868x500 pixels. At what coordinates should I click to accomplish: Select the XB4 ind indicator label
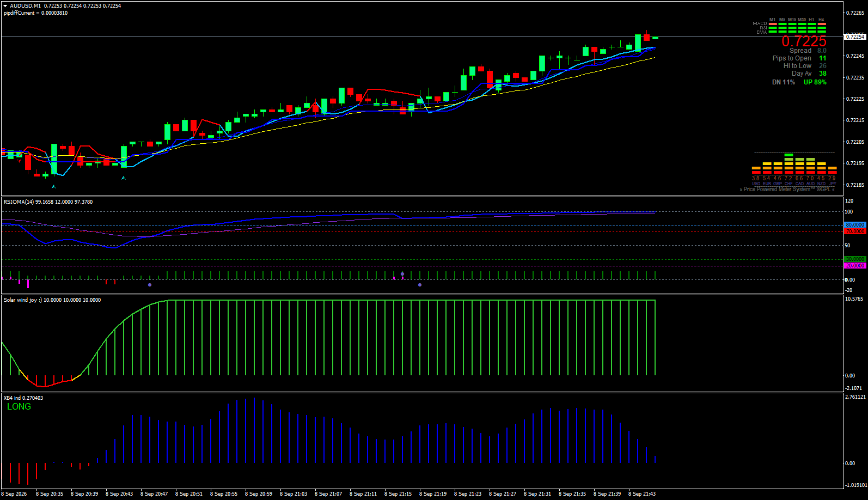pos(12,398)
